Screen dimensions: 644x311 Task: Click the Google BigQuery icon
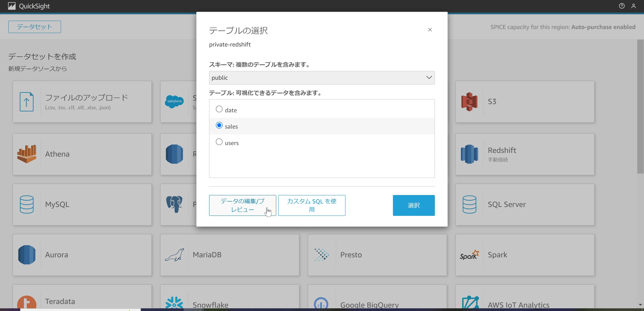[321, 303]
